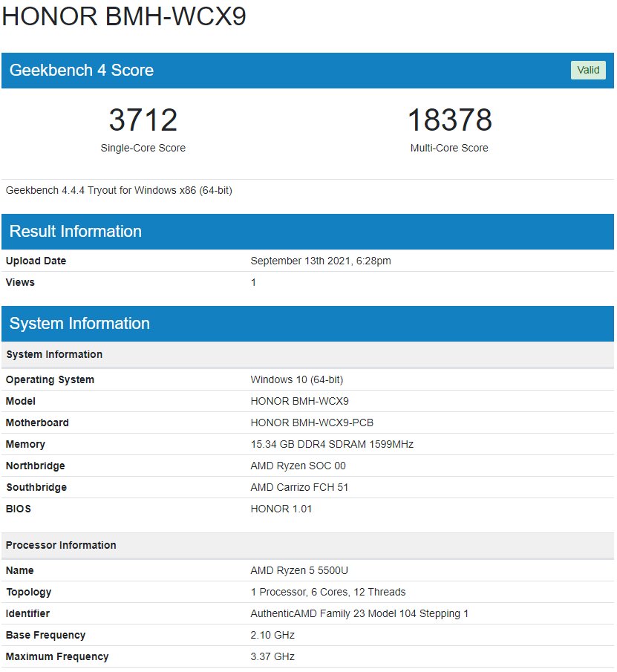
Task: Click the Geekbench 4.4.4 Tryout version line
Action: point(119,190)
